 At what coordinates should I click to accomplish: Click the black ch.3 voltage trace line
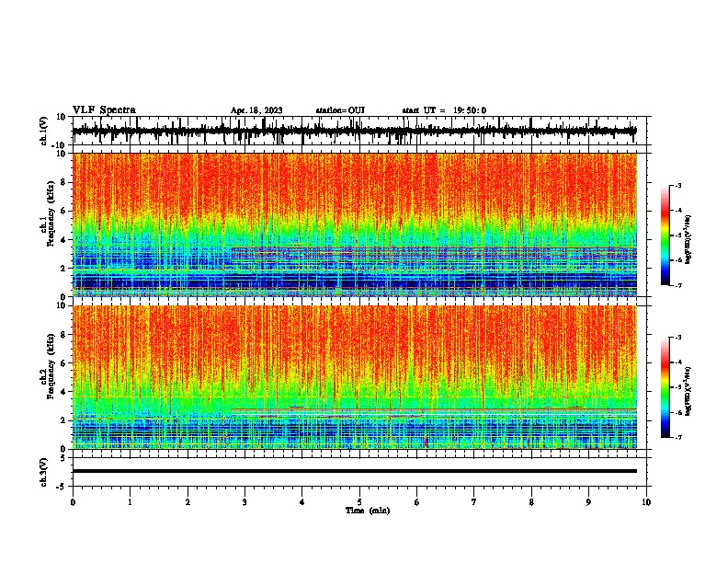click(355, 471)
